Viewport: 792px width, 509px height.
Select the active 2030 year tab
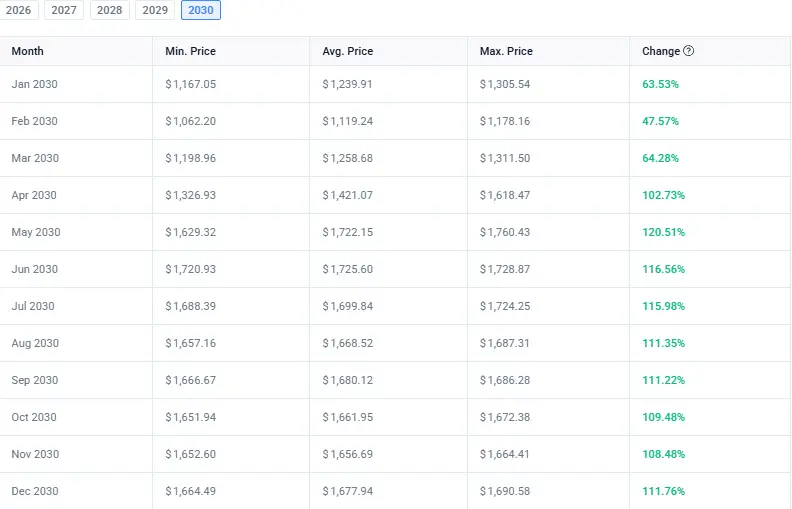[201, 10]
